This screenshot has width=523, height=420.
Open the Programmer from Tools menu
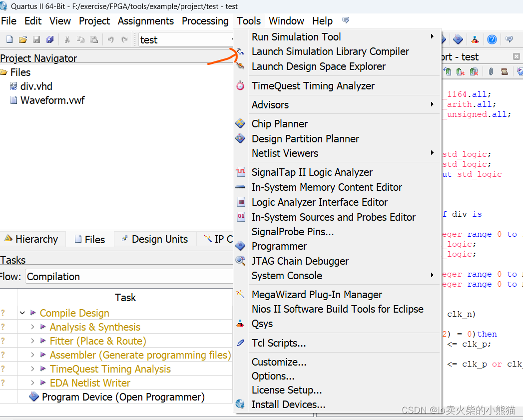(279, 246)
